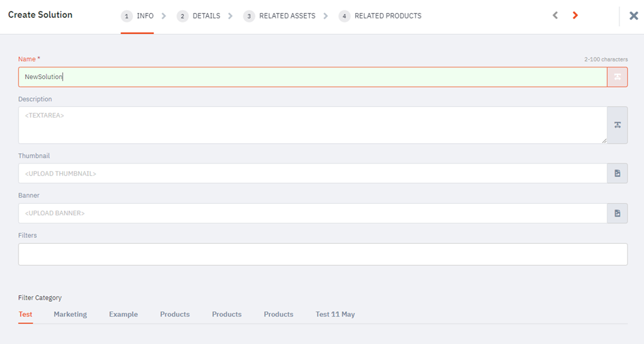
Task: Select the Example filter category tab
Action: tap(123, 314)
